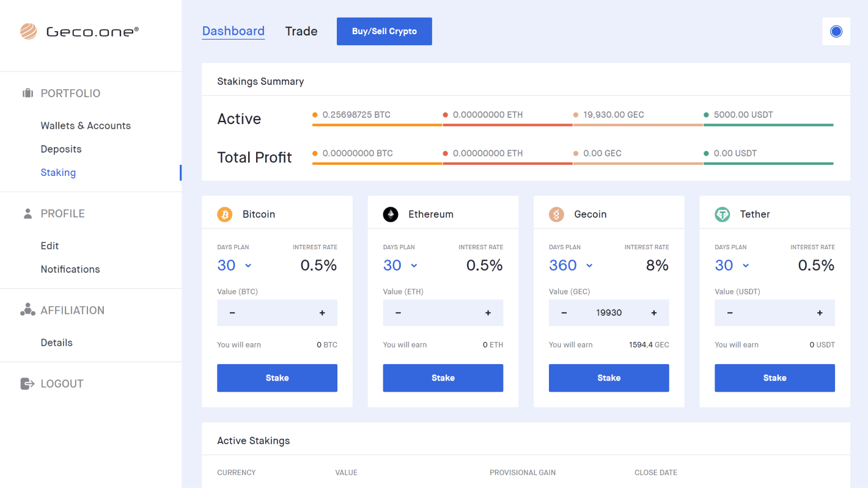Stake Bitcoin with Stake button
868x488 pixels.
tap(277, 378)
